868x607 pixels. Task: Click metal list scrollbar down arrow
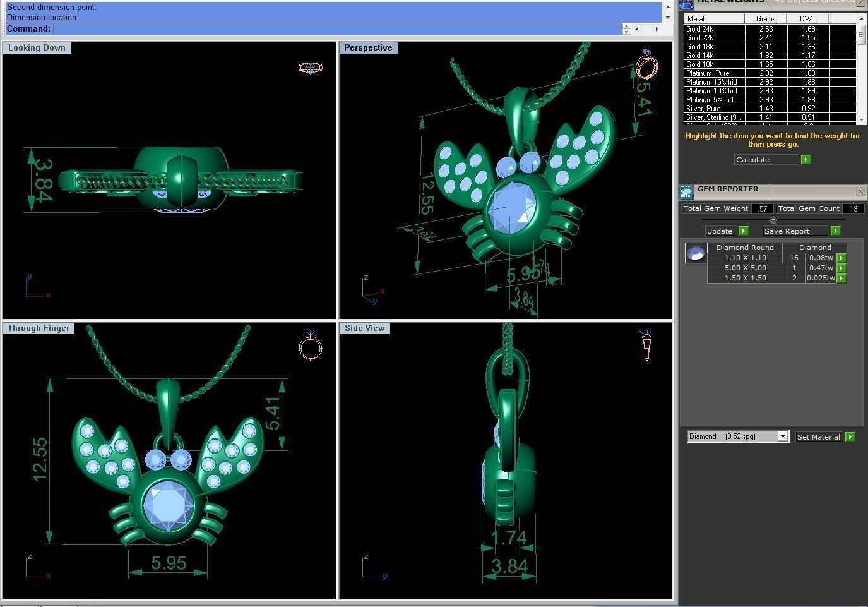[x=860, y=120]
